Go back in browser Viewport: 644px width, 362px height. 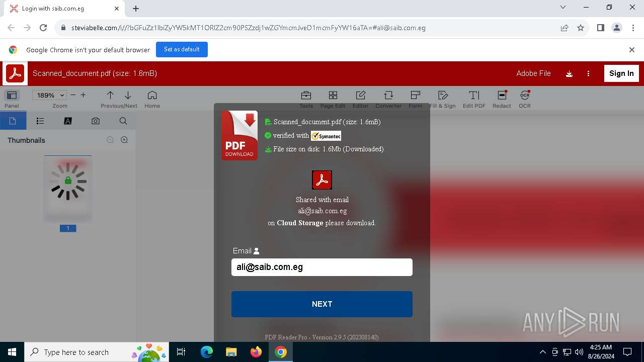pyautogui.click(x=11, y=28)
